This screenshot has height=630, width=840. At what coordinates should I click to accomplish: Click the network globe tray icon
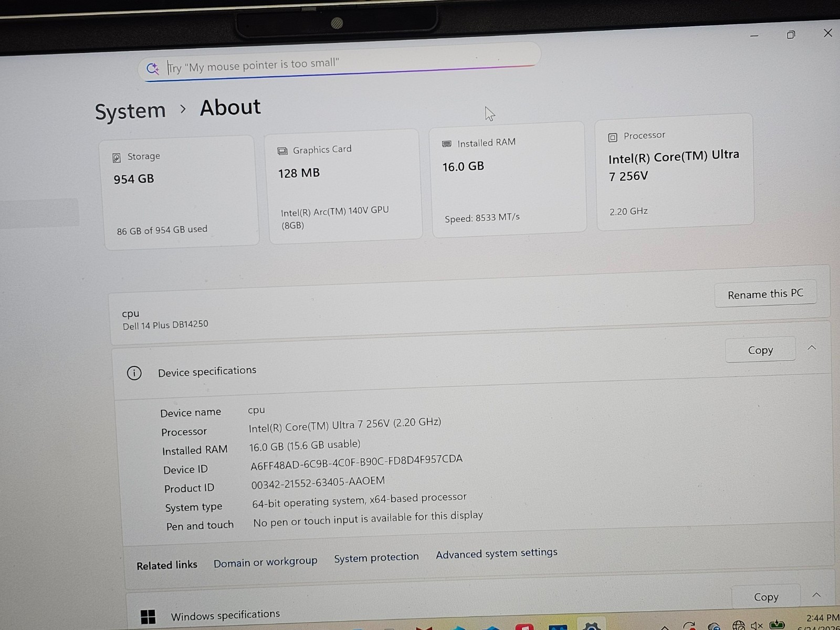pos(739,625)
